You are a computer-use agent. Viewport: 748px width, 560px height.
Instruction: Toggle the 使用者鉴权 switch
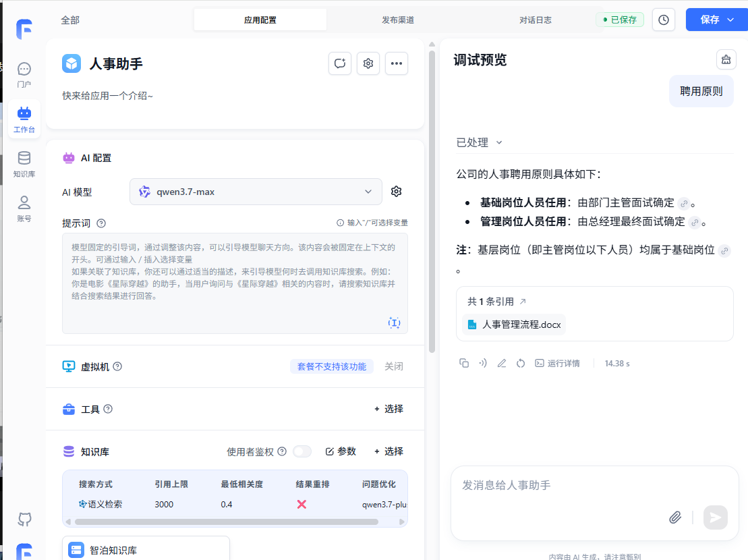(x=302, y=451)
